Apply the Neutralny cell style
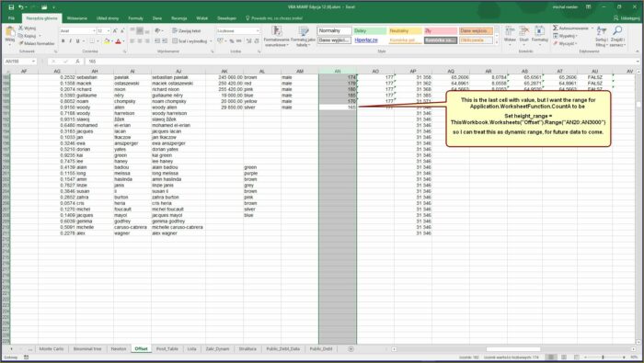 (x=406, y=30)
